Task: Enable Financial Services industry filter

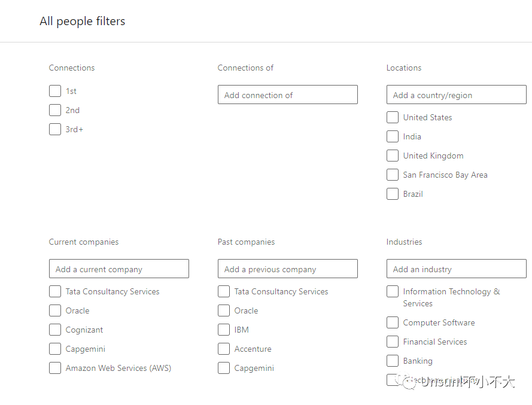Action: pos(393,342)
